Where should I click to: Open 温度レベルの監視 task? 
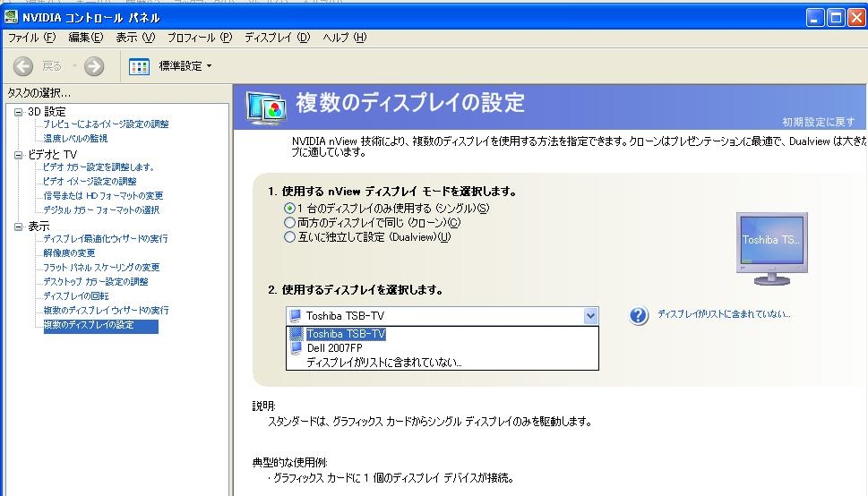click(75, 139)
